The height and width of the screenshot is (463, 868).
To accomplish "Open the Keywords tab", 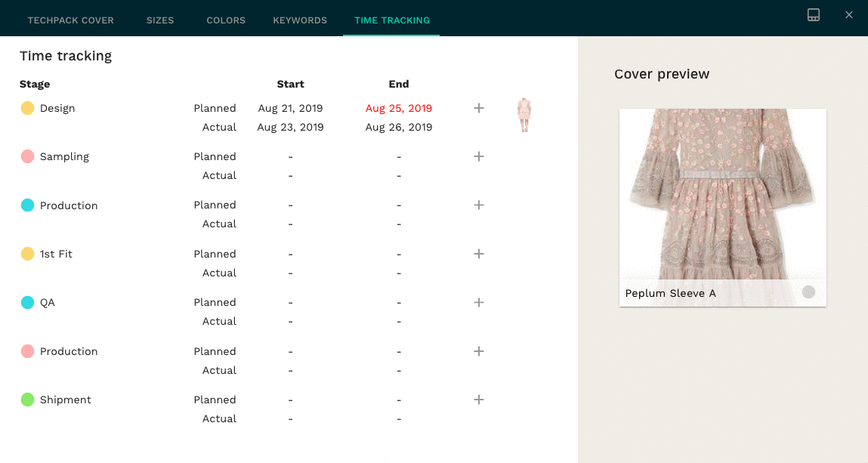I will (300, 20).
